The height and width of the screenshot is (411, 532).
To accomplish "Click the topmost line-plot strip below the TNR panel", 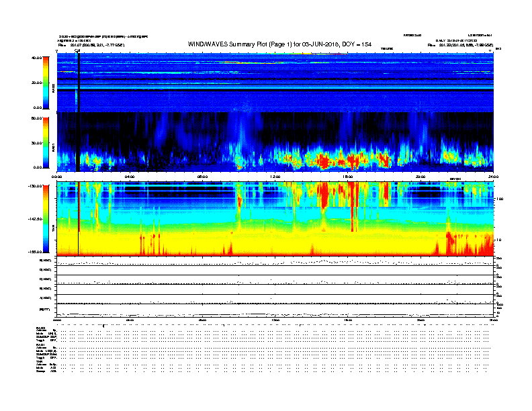I will coord(275,261).
